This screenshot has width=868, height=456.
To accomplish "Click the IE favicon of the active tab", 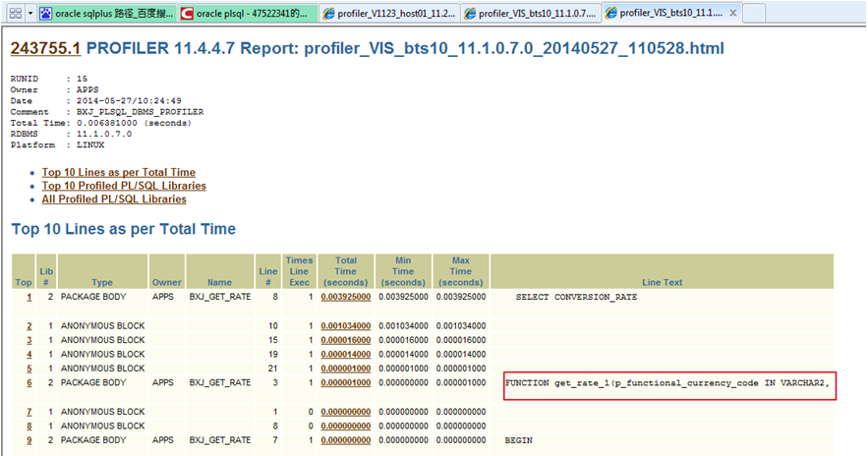I will click(x=611, y=13).
